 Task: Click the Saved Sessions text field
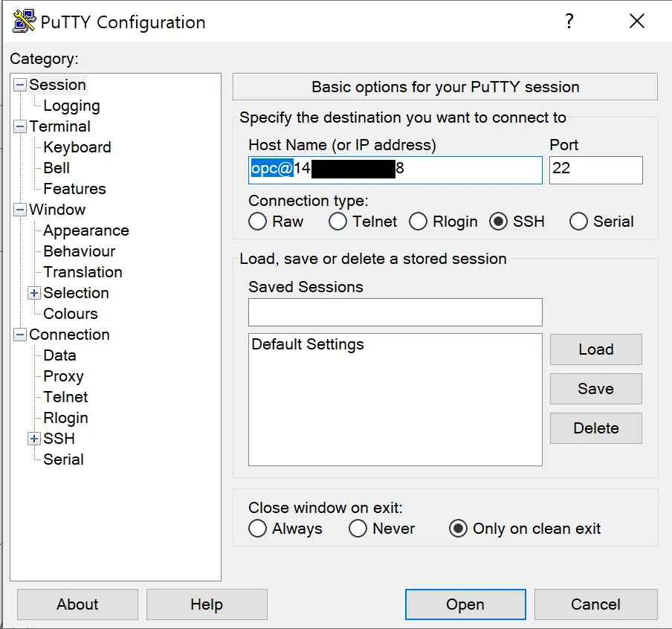pos(395,312)
